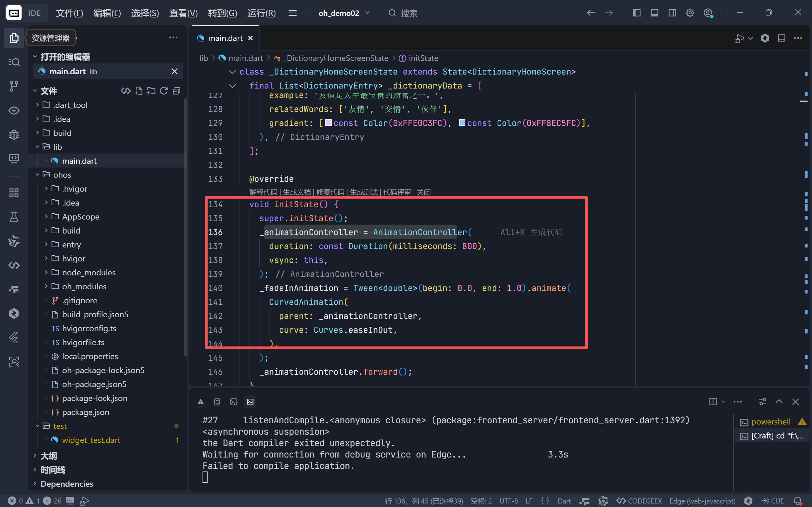Image resolution: width=812 pixels, height=507 pixels.
Task: Click the 解释代码 code lens link
Action: coord(263,192)
